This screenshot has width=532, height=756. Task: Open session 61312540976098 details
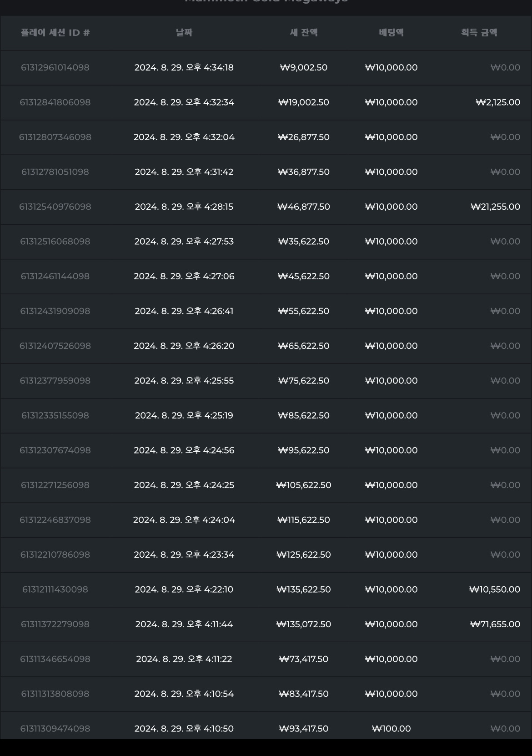(55, 207)
